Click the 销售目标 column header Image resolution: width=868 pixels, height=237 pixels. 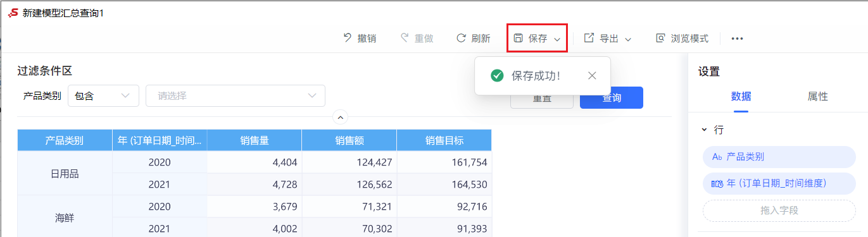(x=444, y=140)
